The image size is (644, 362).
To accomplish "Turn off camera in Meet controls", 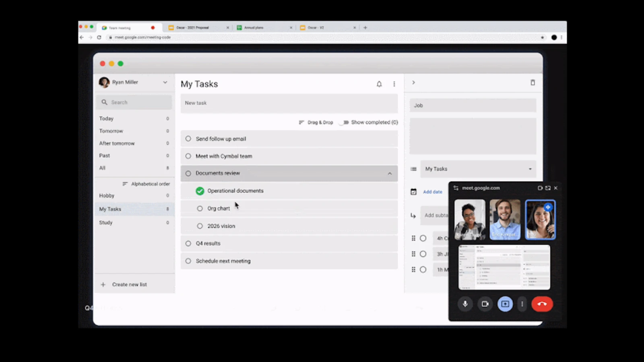I will coord(485,304).
